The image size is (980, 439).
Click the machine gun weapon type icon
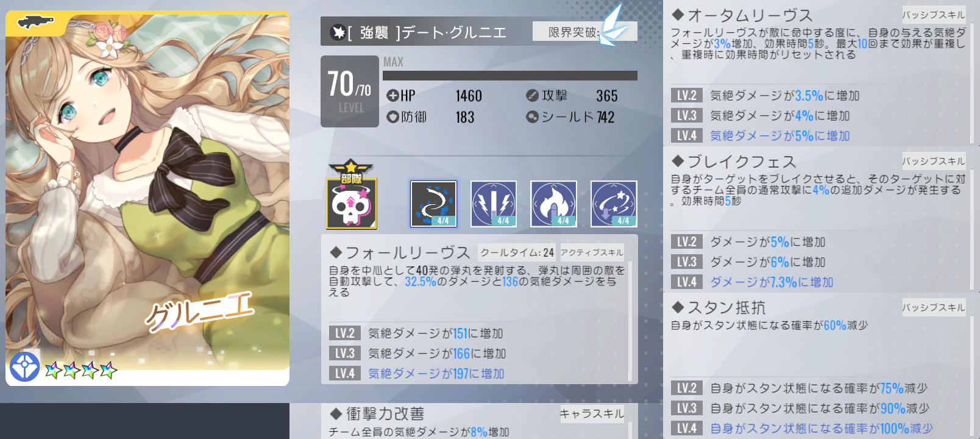pos(35,23)
